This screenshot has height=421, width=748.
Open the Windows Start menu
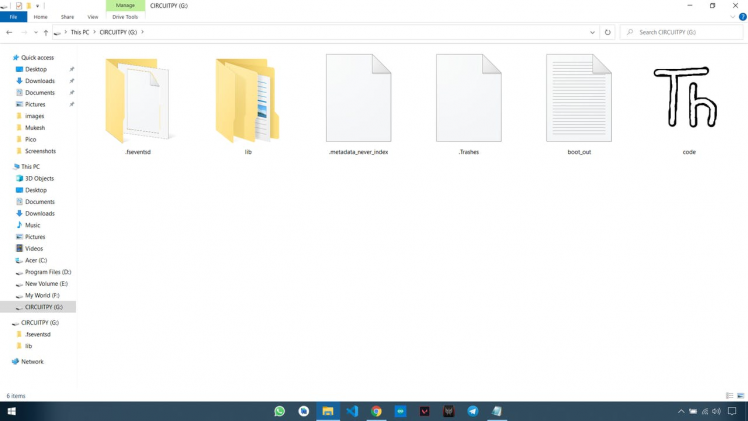pyautogui.click(x=11, y=411)
